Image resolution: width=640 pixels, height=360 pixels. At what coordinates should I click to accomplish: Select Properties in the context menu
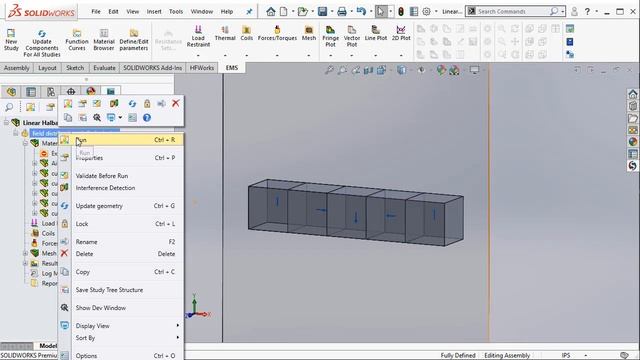[x=121, y=158]
